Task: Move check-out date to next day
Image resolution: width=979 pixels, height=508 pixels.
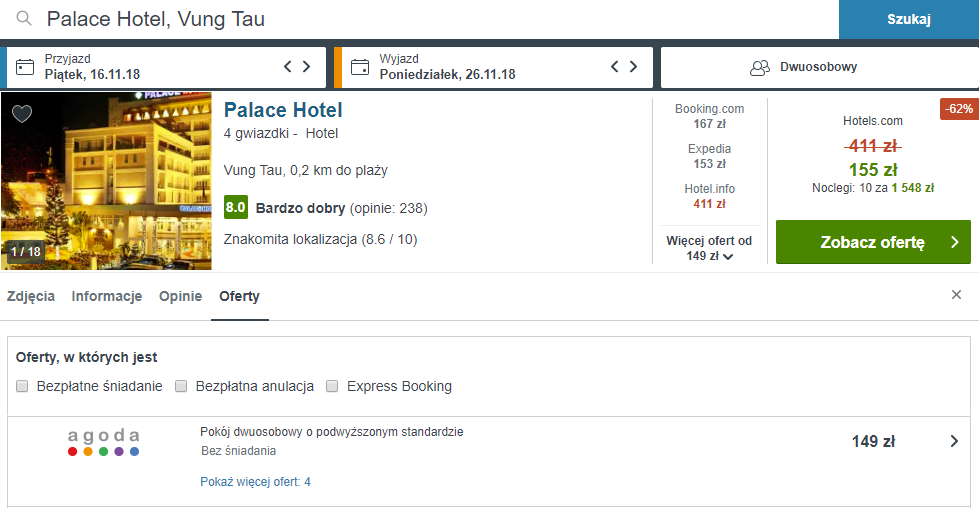Action: coord(633,66)
